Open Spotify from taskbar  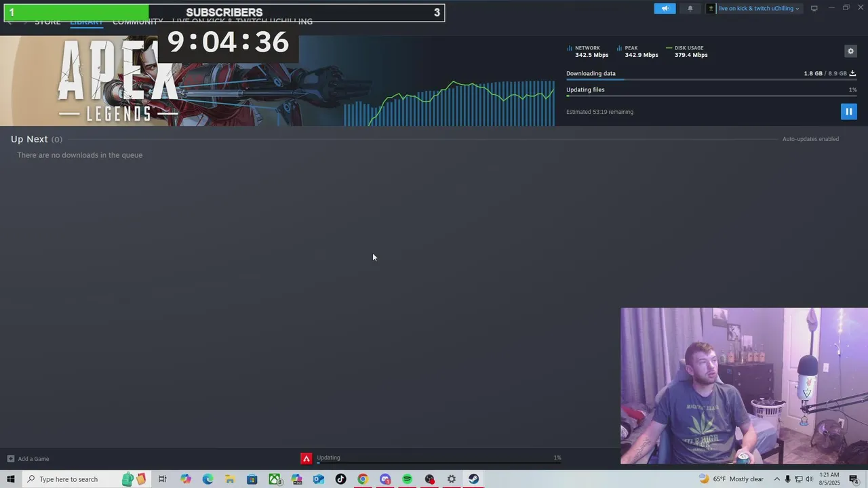(407, 479)
